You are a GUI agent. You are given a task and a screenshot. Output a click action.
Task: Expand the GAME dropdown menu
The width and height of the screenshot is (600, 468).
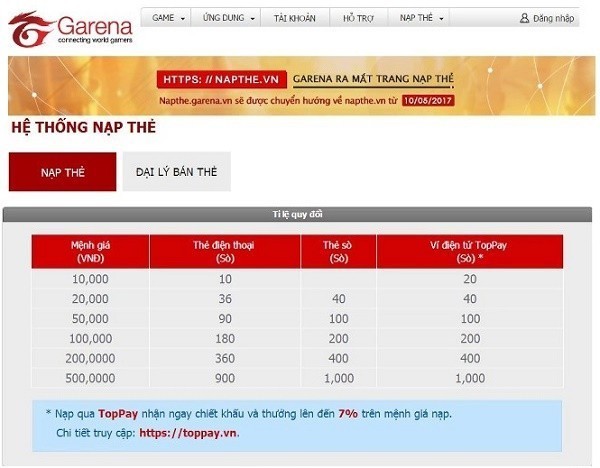pos(169,18)
